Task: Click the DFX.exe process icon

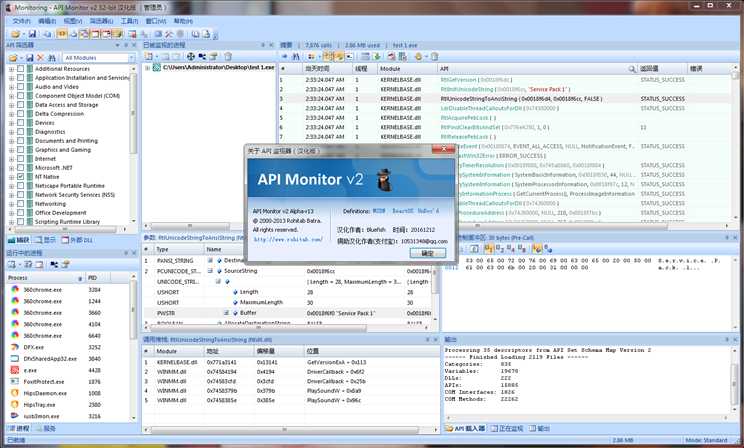Action: (15, 347)
